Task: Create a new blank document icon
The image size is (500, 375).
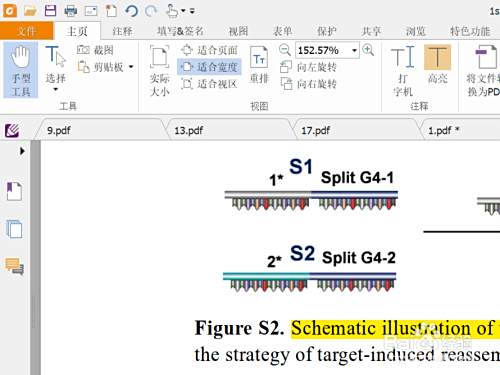Action: [x=111, y=11]
